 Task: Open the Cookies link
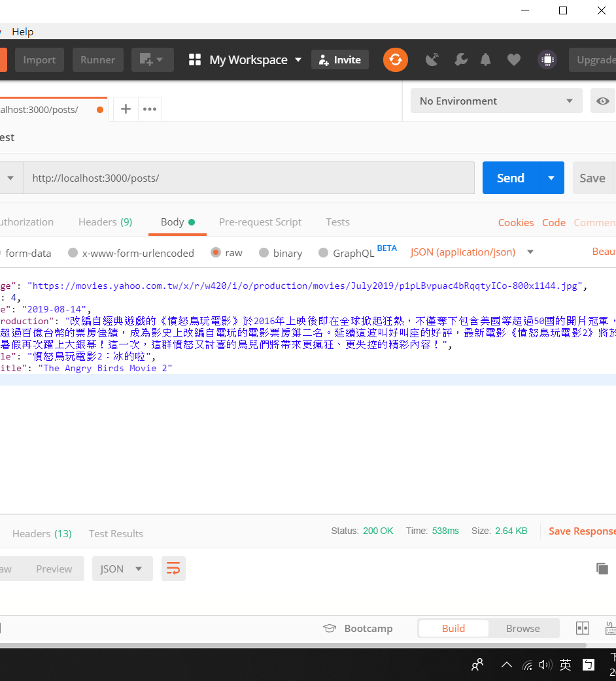coord(516,222)
